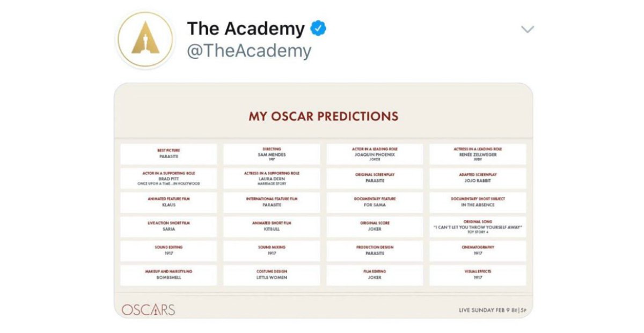This screenshot has width=644, height=333.
Task: Select the Costume Design Little Women card
Action: 272,275
